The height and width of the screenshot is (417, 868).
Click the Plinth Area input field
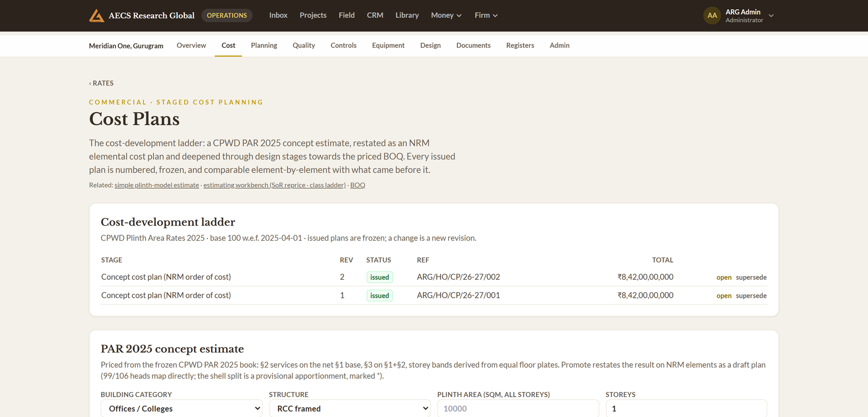click(518, 408)
